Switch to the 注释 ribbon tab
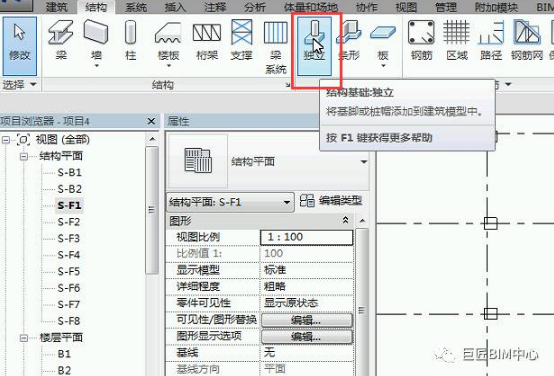 tap(215, 7)
